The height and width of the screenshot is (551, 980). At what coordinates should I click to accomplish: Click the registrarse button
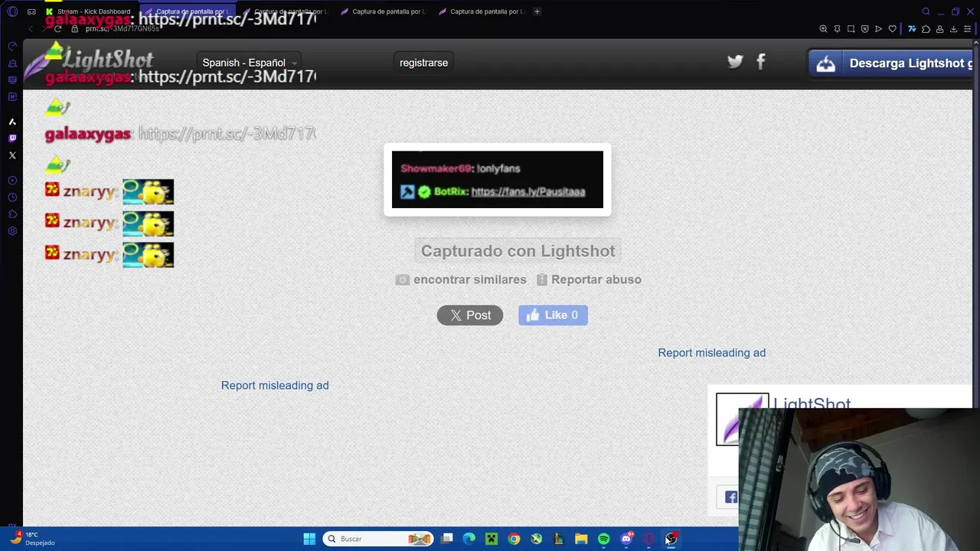pyautogui.click(x=423, y=63)
